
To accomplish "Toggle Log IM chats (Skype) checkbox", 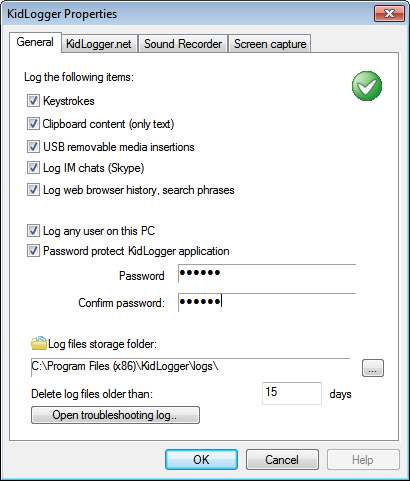I will pos(33,168).
